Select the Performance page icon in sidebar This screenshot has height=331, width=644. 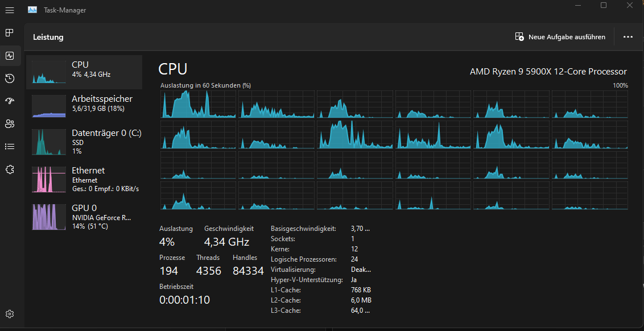10,56
